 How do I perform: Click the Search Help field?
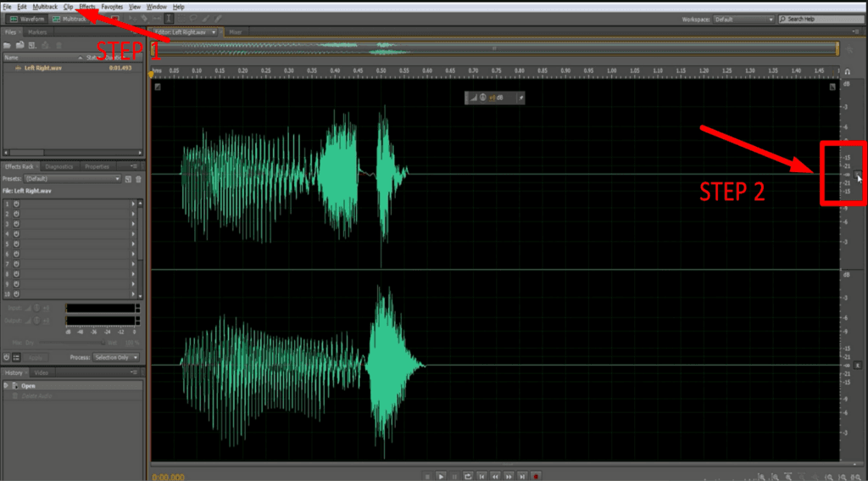pos(822,20)
